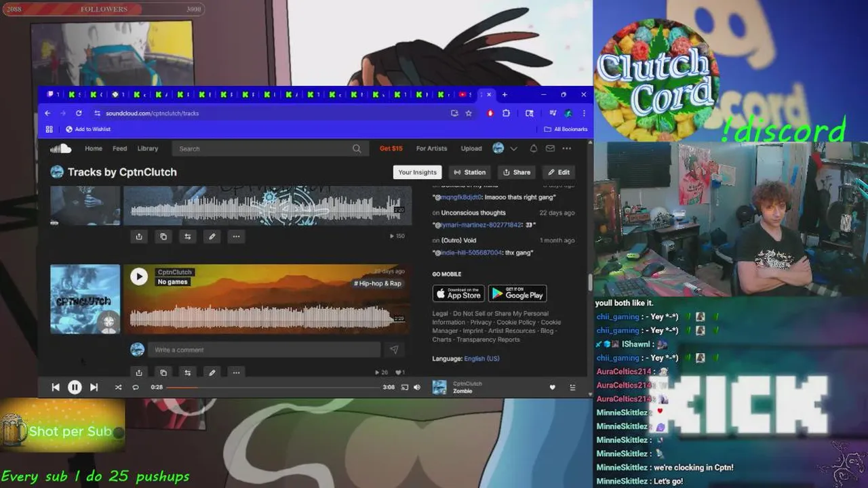868x488 pixels.
Task: Open the No games track artwork thumbnail
Action: pyautogui.click(x=85, y=299)
